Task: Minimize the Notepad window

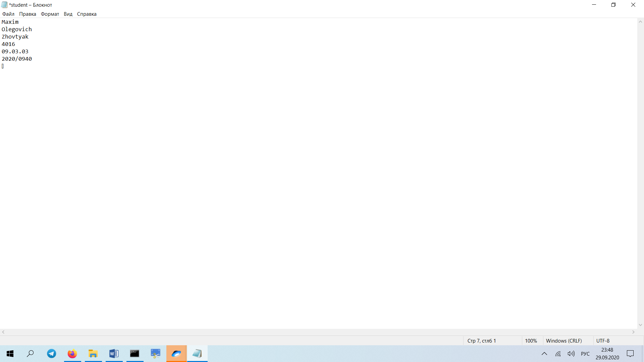Action: coord(594,5)
